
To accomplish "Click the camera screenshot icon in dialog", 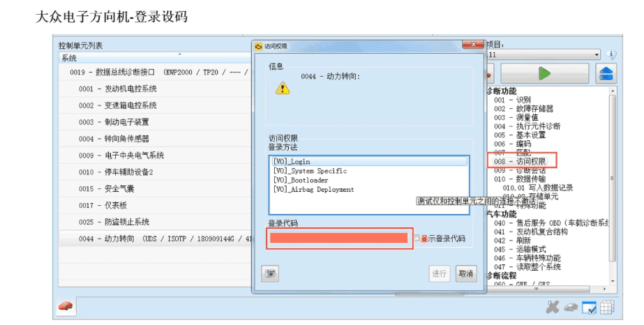I will [270, 274].
